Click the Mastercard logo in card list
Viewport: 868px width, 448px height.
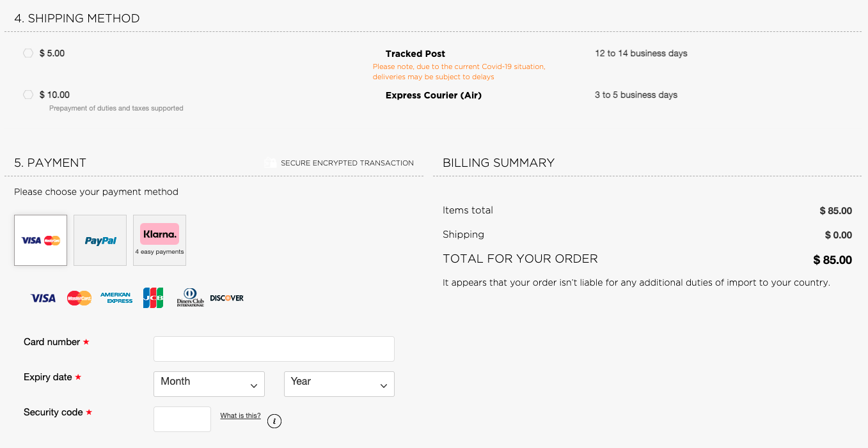79,298
